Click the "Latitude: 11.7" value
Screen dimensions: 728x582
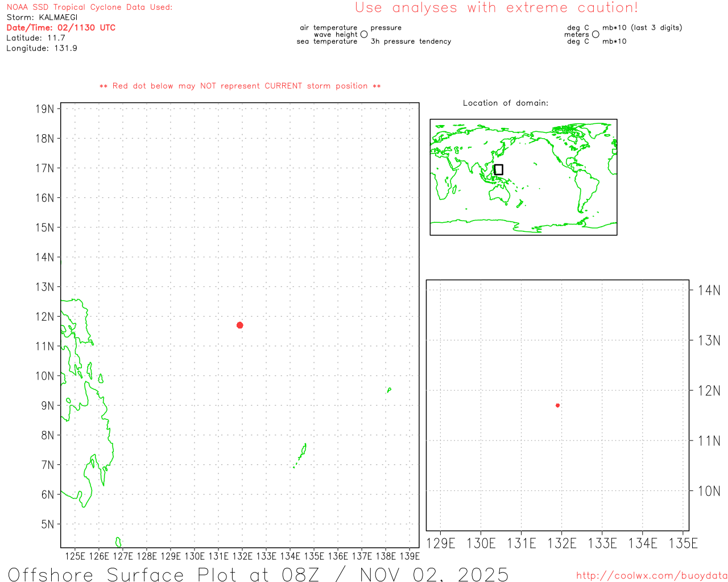tap(36, 38)
